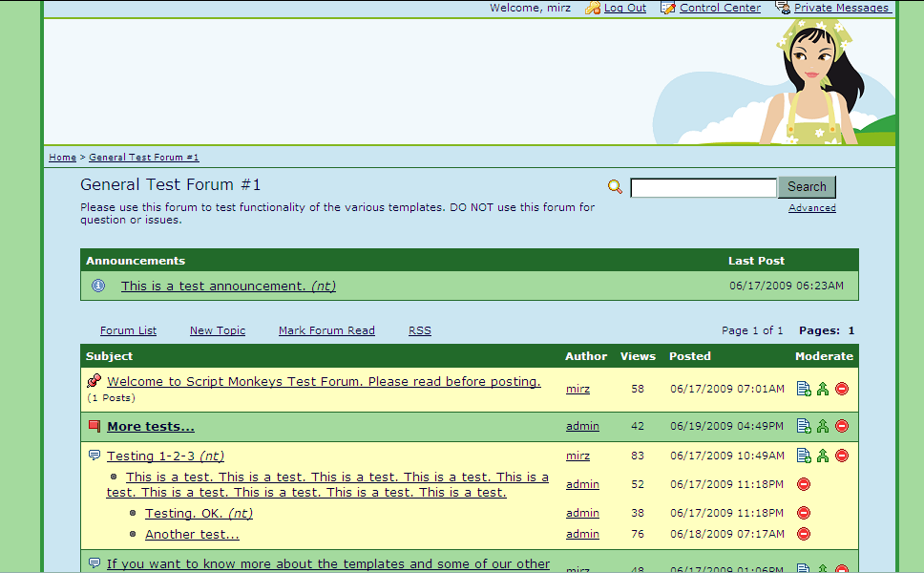Open the Control Center
This screenshot has width=924, height=573.
pyautogui.click(x=720, y=8)
